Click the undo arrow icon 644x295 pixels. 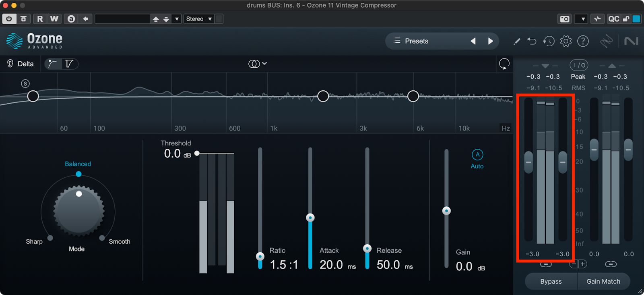tap(532, 41)
